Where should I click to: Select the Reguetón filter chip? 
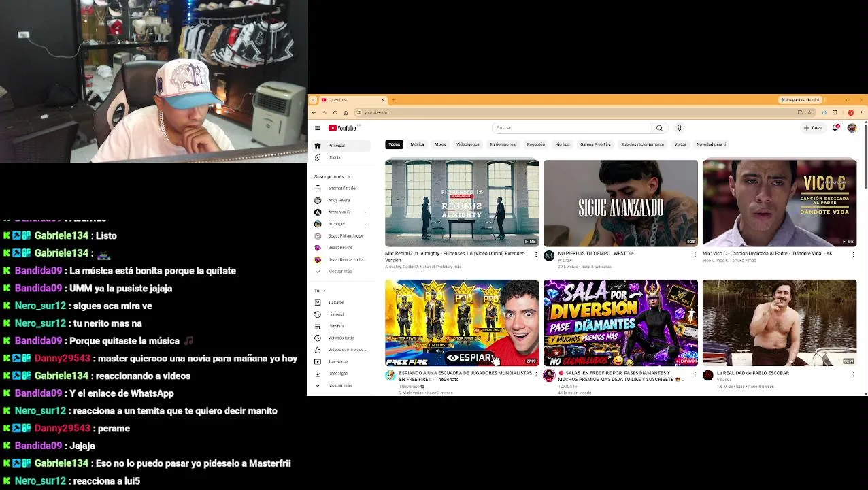click(x=536, y=144)
